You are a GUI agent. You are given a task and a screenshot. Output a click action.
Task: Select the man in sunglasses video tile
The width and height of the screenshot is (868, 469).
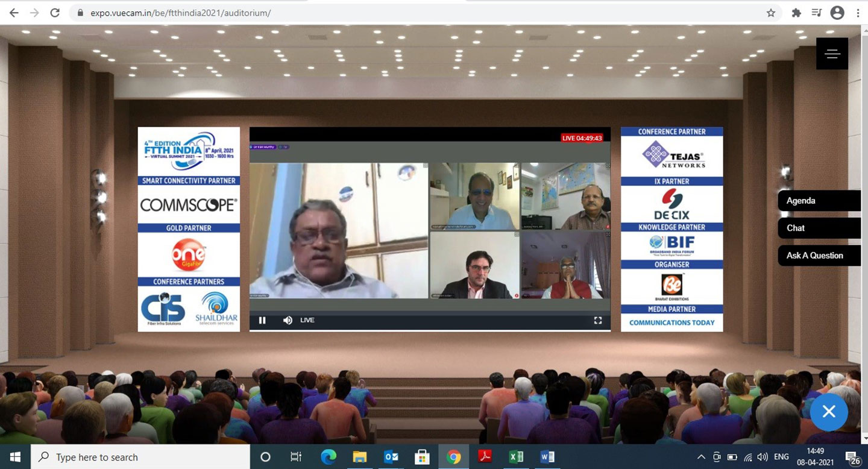click(474, 196)
